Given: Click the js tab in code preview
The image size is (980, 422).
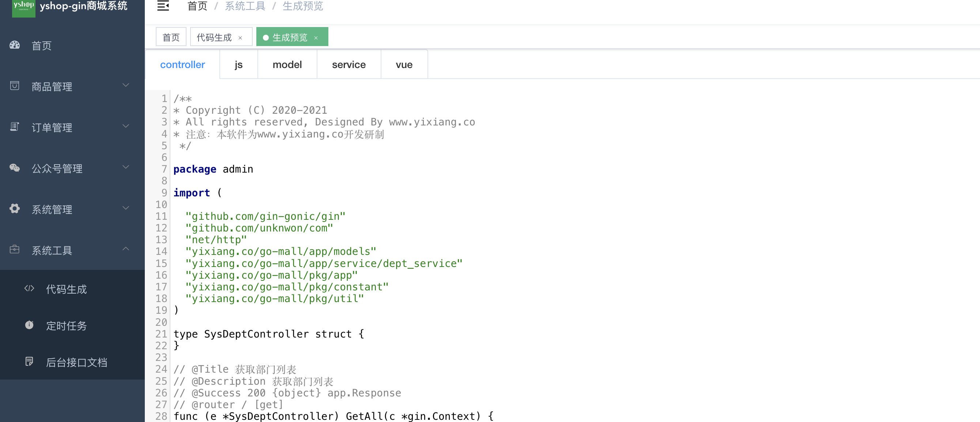Looking at the screenshot, I should tap(238, 64).
